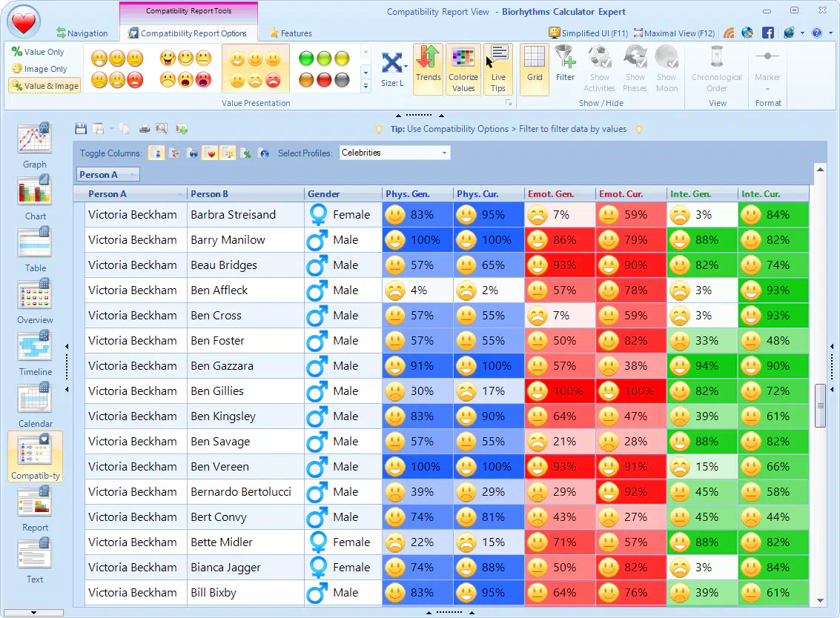Click the red heart application button
The image size is (840, 618).
(x=24, y=22)
